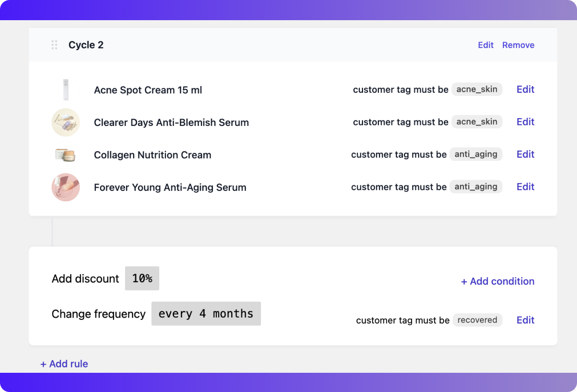This screenshot has height=392, width=577.
Task: Open '+ Add condition' for the discount rule
Action: (x=498, y=281)
